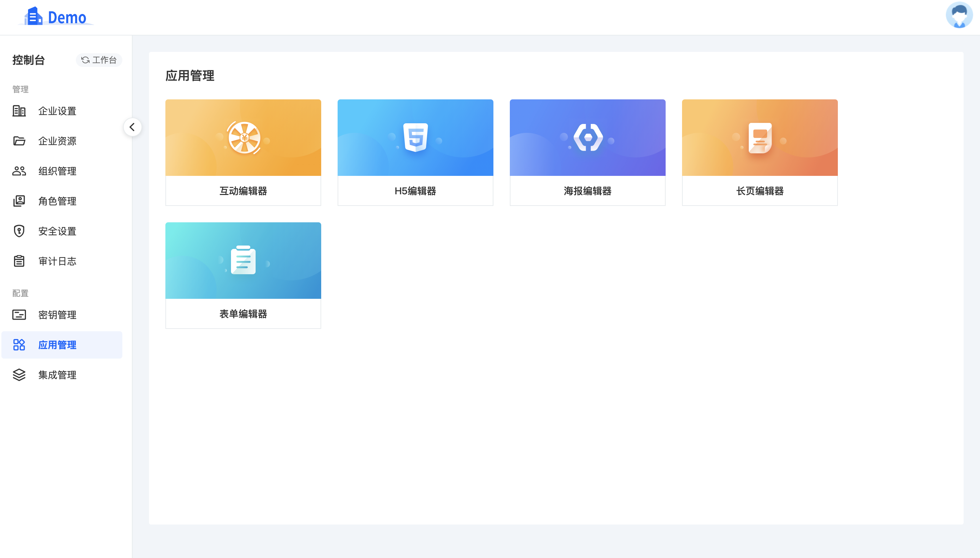Click the Demo logo icon
Viewport: 980px width, 558px height.
[x=33, y=16]
